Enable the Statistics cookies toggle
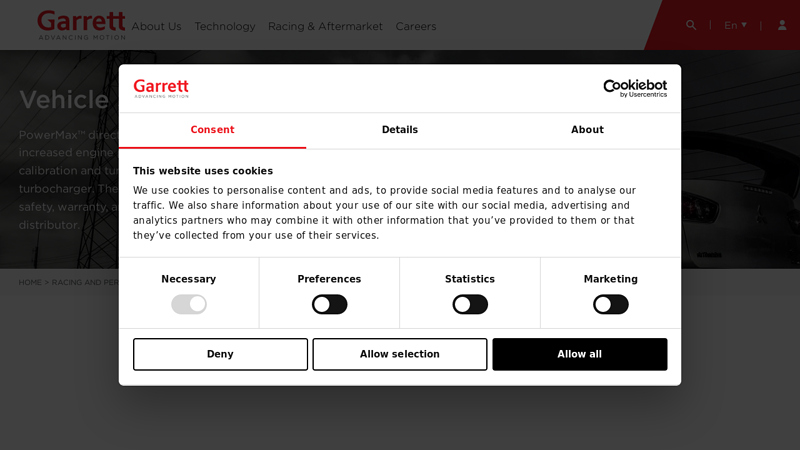The width and height of the screenshot is (800, 450). (470, 304)
